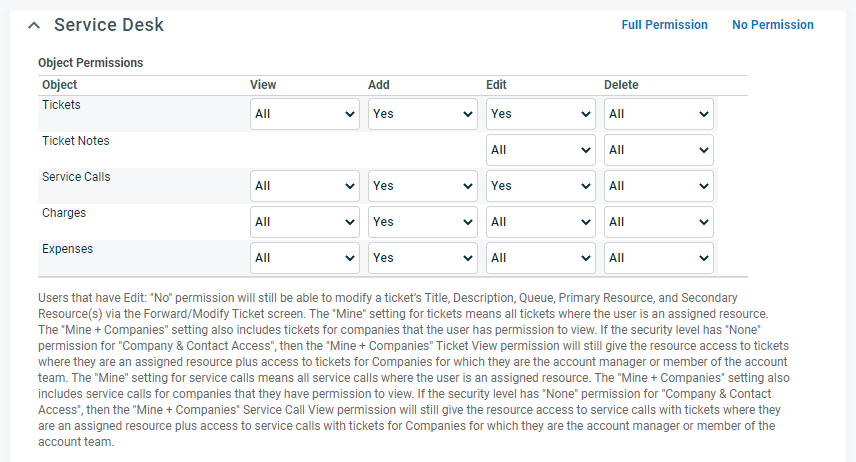The width and height of the screenshot is (856, 462).
Task: Open the Charges Edit dropdown
Action: [540, 222]
